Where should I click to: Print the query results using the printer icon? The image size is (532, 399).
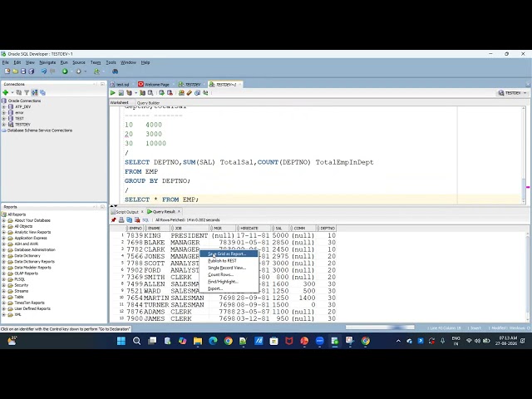tap(121, 219)
